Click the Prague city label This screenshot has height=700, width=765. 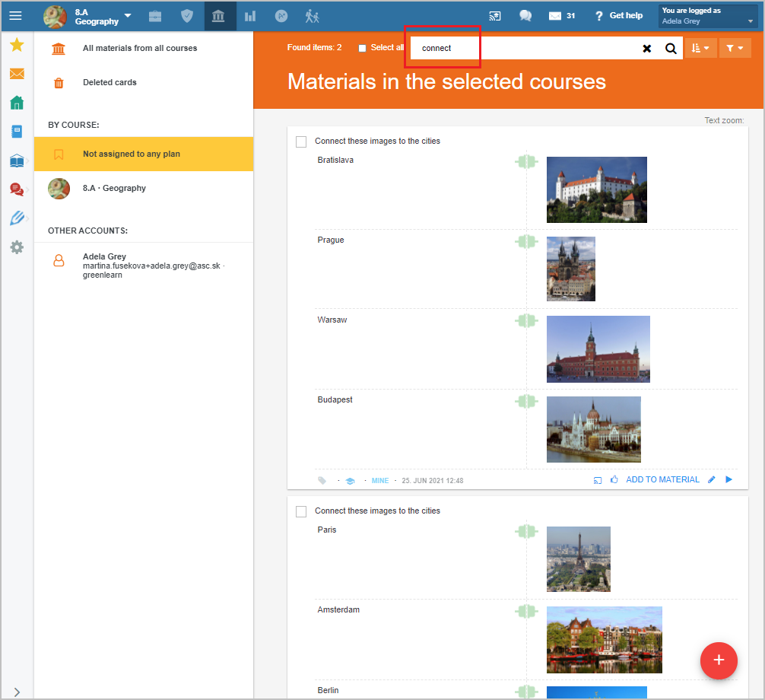click(x=331, y=240)
